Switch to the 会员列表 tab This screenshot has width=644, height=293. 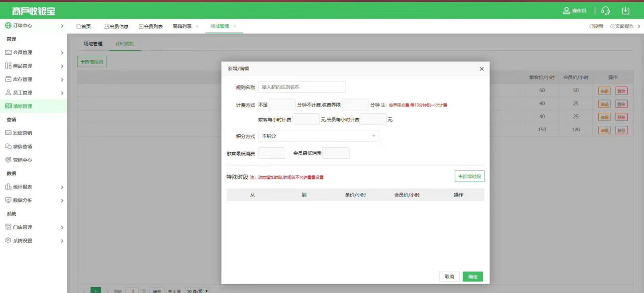tap(151, 26)
